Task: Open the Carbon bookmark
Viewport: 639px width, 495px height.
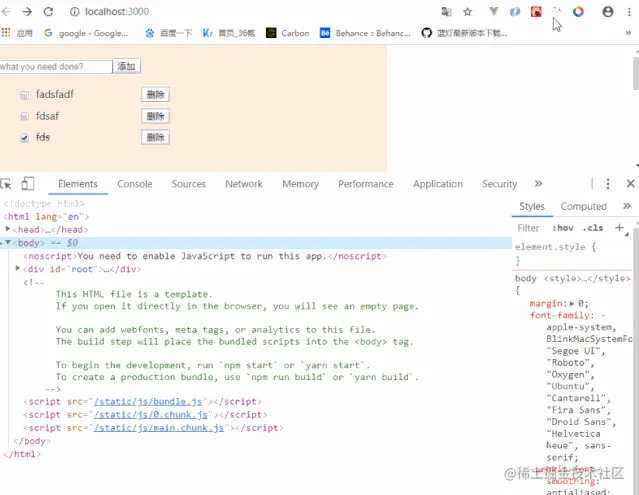Action: click(x=288, y=33)
